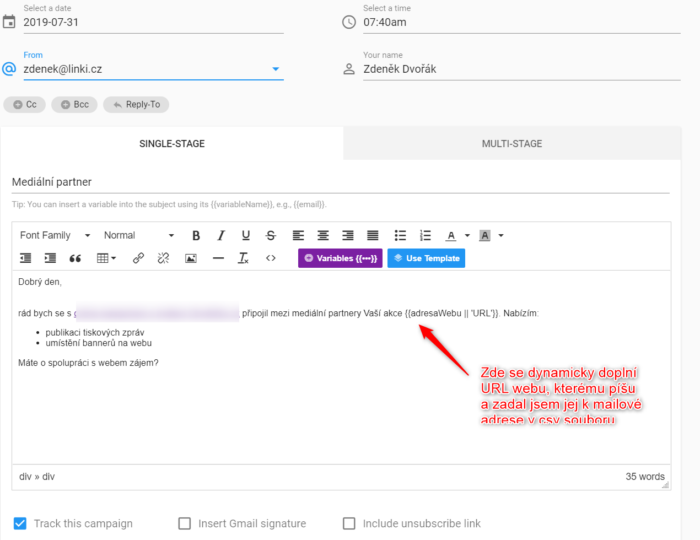
Task: Expand the text color picker arrow
Action: tap(467, 235)
